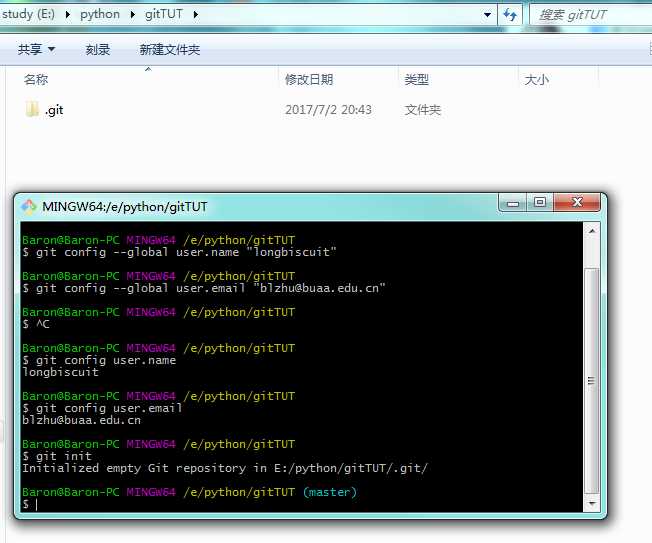Minimize the MINGW64 terminal window
The width and height of the screenshot is (652, 543).
513,203
